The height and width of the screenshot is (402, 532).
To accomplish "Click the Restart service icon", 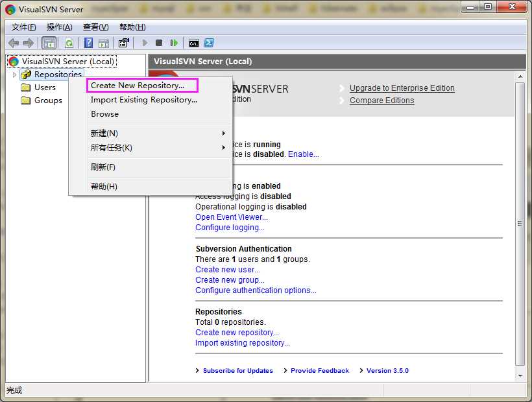I will point(174,43).
